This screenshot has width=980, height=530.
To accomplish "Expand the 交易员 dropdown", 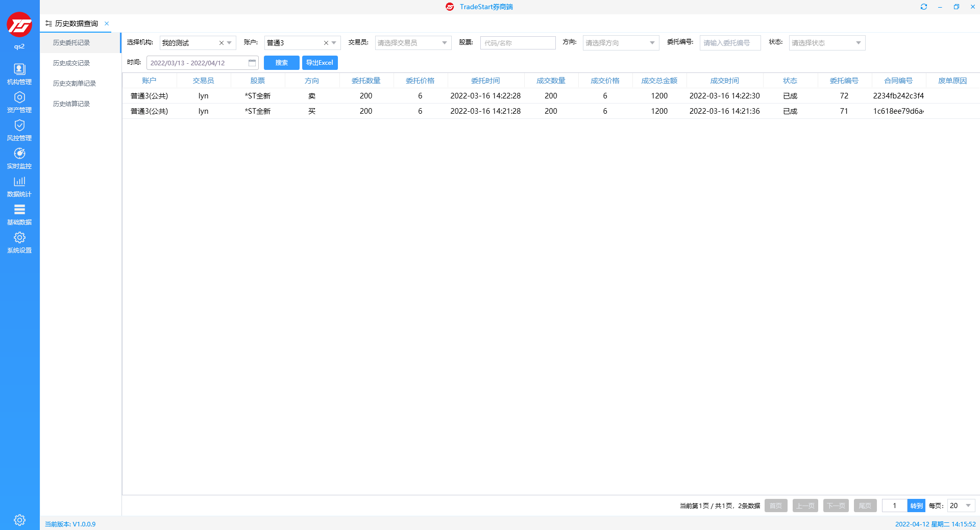I will 444,43.
